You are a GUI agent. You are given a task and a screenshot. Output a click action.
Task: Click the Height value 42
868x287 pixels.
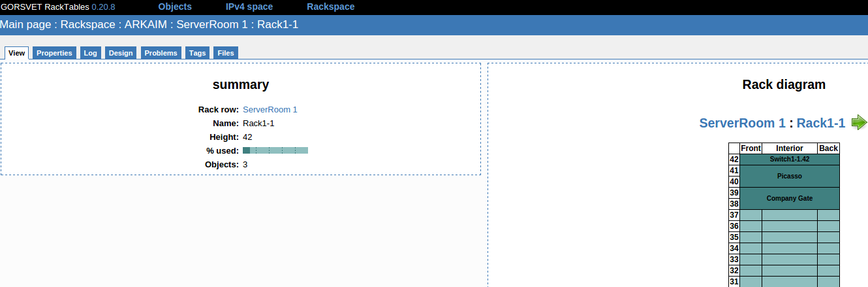[x=247, y=137]
